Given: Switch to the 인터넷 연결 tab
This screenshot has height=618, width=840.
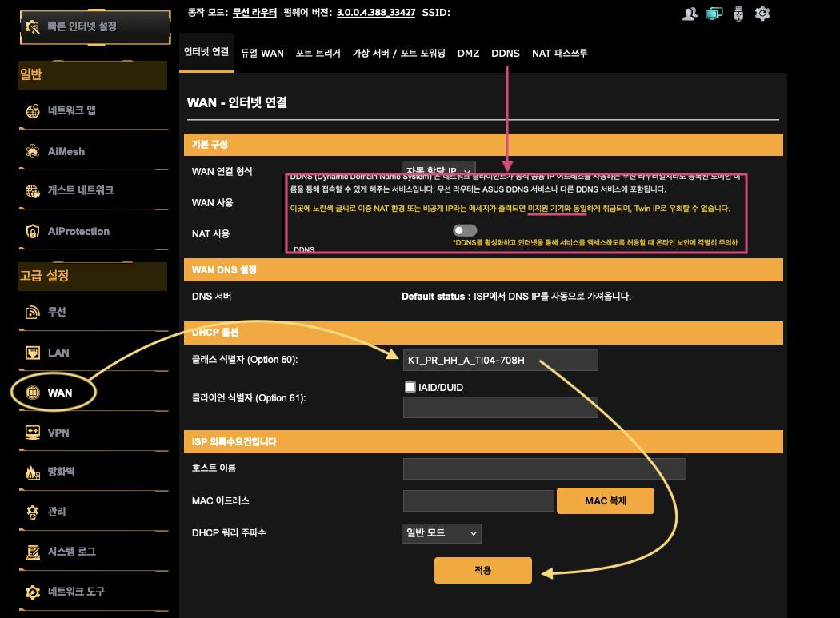Looking at the screenshot, I should (x=206, y=52).
